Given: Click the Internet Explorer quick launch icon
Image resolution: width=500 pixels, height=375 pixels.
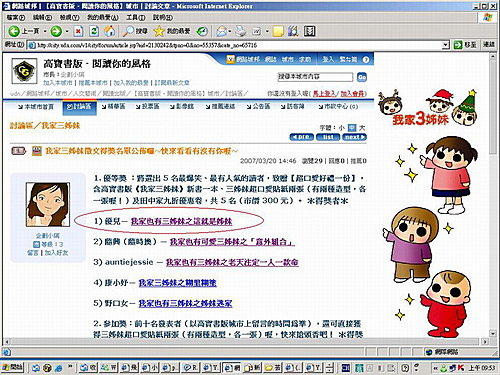Looking at the screenshot, I should tap(59, 368).
